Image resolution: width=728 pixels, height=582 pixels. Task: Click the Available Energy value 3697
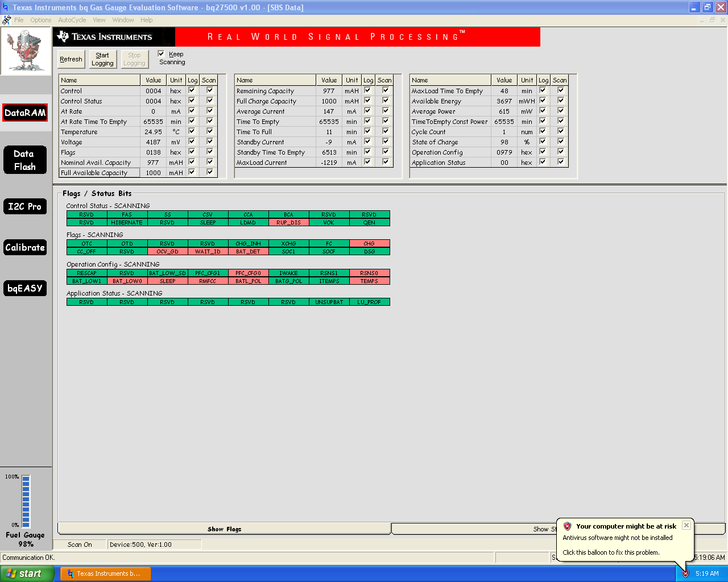(504, 101)
